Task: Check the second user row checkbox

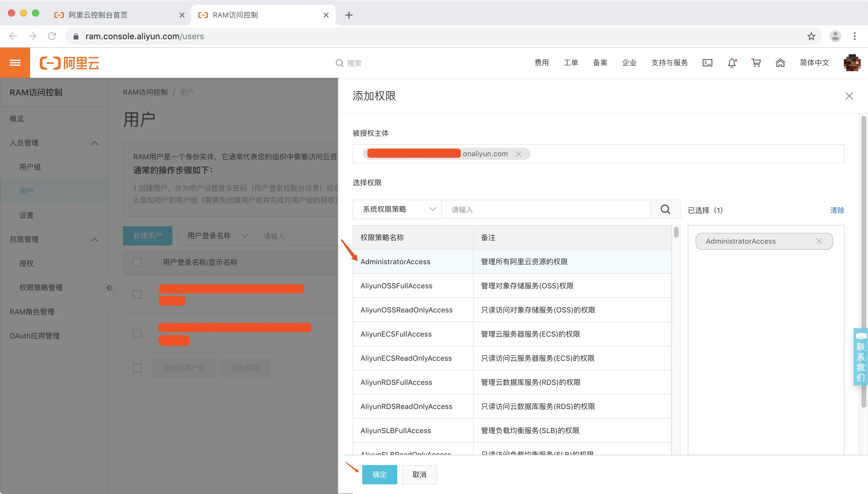Action: point(137,334)
